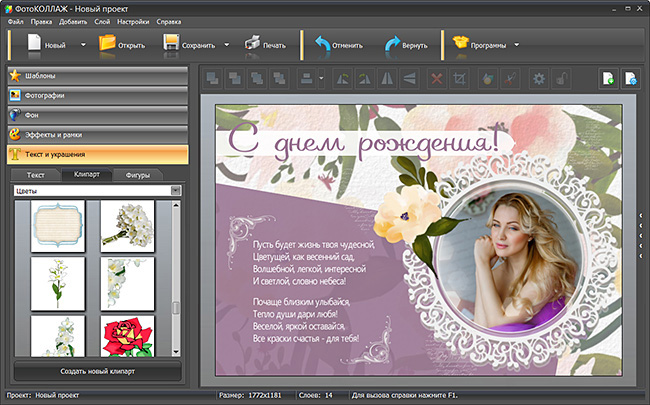Expand the Программы dropdown arrow
Viewport: 650px width, 405px height.
(517, 45)
